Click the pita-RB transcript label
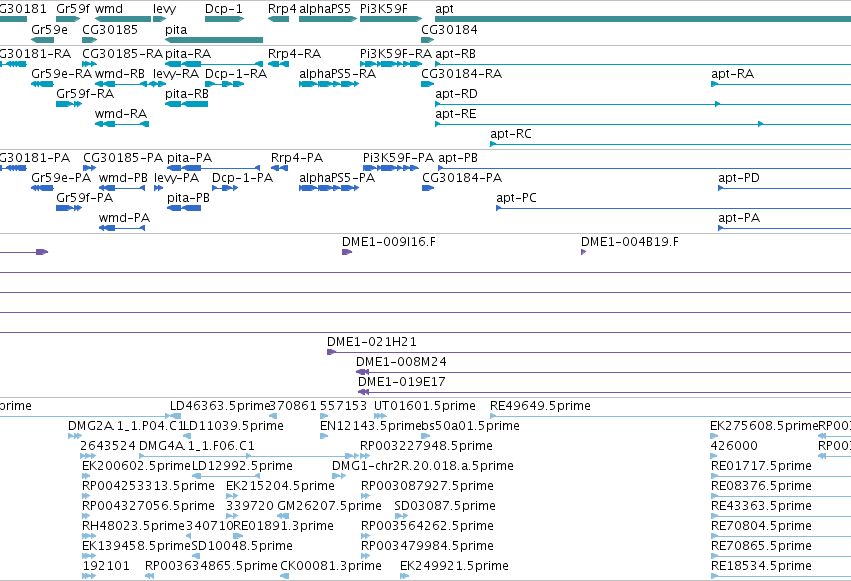 pyautogui.click(x=187, y=93)
